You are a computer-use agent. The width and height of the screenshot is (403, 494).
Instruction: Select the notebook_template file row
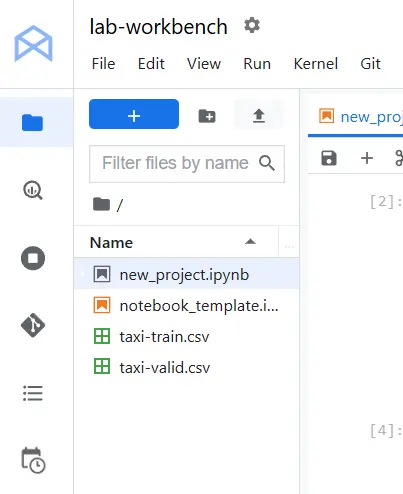point(187,305)
